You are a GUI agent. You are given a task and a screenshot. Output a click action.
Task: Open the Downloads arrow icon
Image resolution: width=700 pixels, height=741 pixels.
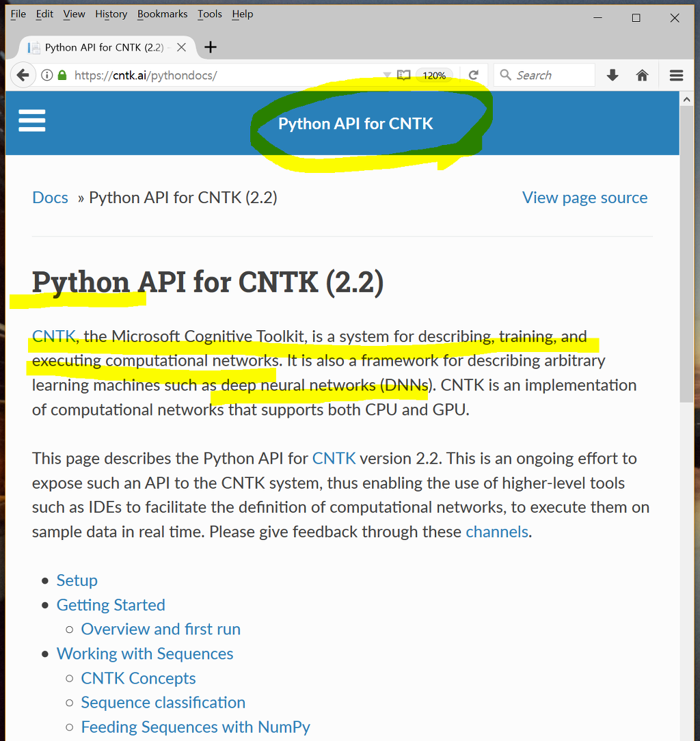(x=612, y=75)
